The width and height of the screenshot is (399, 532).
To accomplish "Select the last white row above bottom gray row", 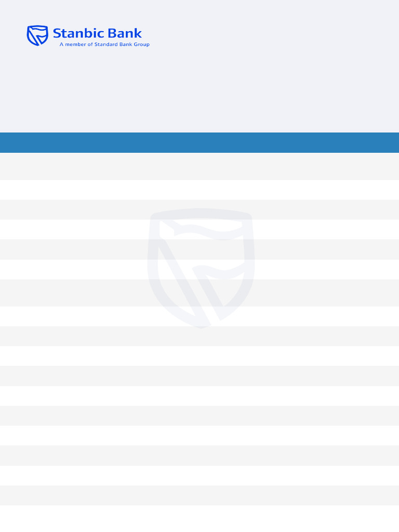I will (199, 475).
